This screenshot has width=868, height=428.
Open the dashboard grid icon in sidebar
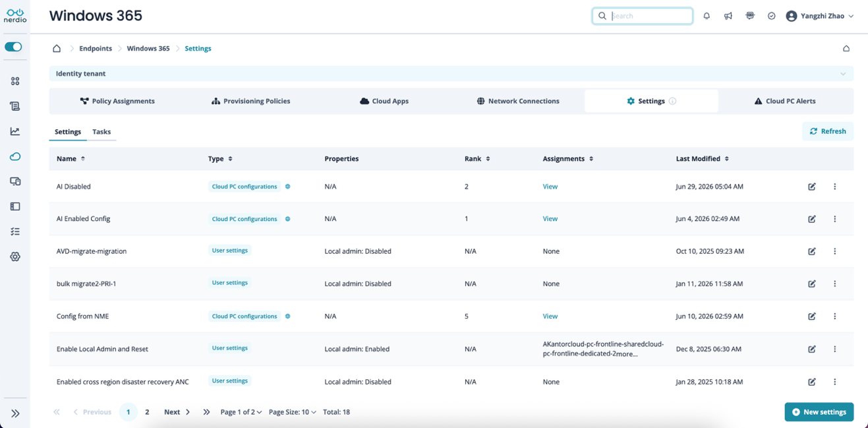pyautogui.click(x=15, y=81)
